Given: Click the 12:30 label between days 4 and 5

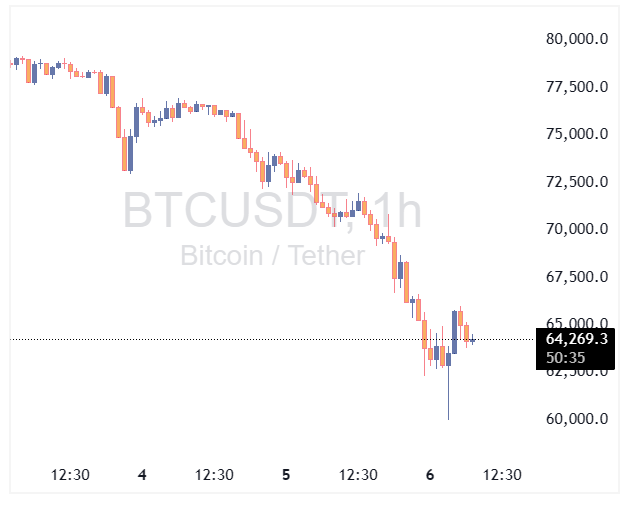Looking at the screenshot, I should tap(214, 475).
